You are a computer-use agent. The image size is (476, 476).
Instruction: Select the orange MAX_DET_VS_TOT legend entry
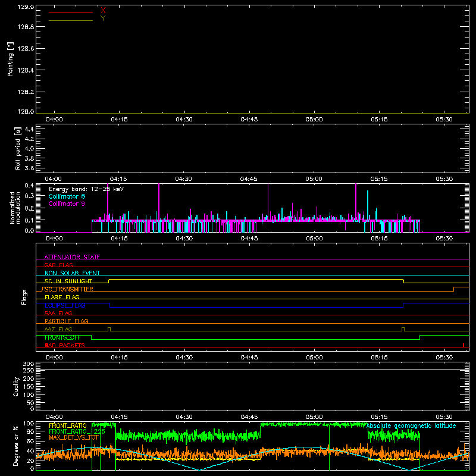(x=74, y=437)
